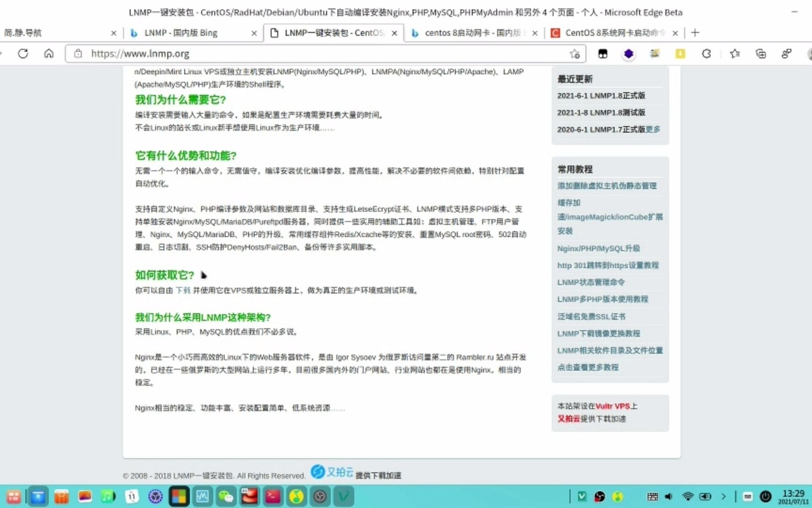812x508 pixels.
Task: Click 更多 in recent updates
Action: [653, 129]
